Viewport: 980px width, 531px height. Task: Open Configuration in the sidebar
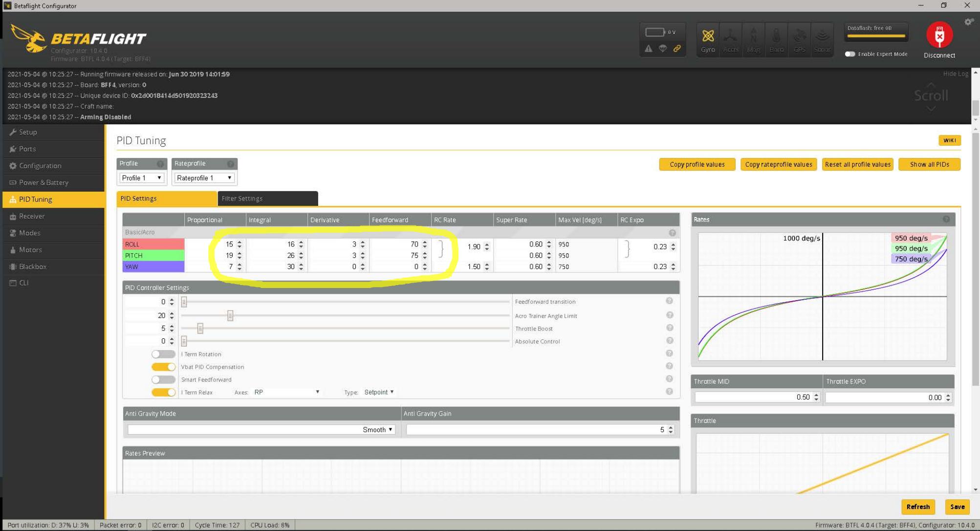[x=54, y=166]
